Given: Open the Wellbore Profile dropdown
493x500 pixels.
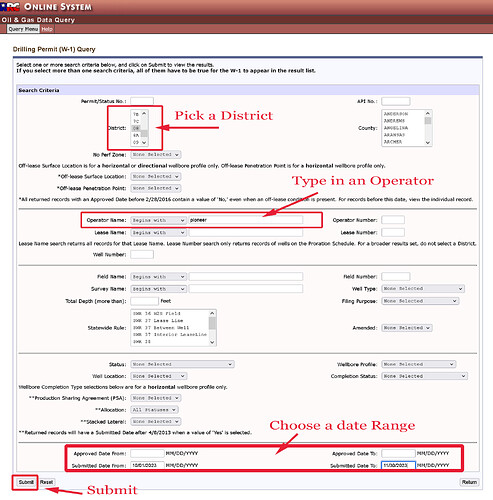Looking at the screenshot, I should pos(418,364).
